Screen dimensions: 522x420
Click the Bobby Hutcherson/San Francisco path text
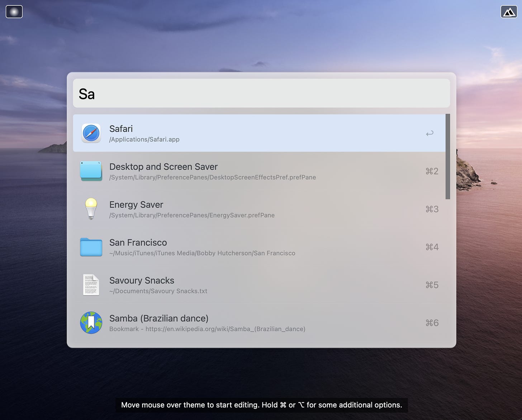point(202,253)
